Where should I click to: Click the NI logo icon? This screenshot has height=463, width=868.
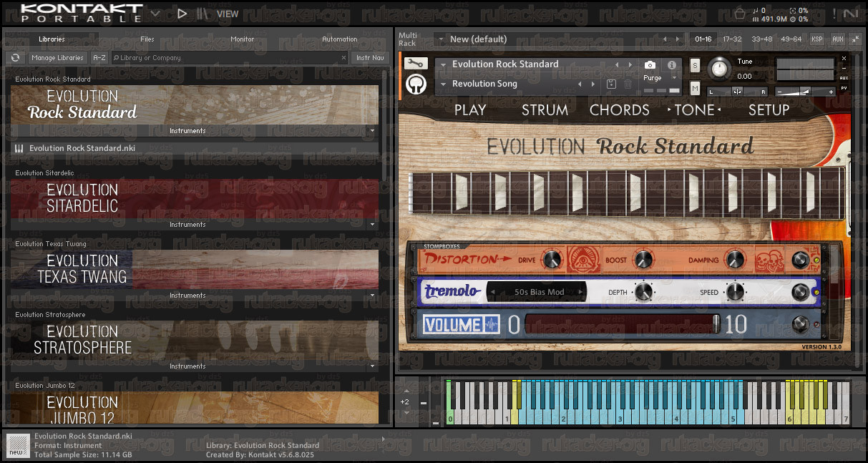click(x=851, y=13)
